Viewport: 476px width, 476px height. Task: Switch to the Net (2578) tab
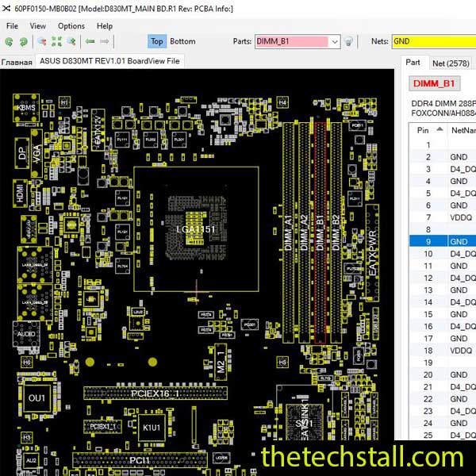click(x=449, y=63)
